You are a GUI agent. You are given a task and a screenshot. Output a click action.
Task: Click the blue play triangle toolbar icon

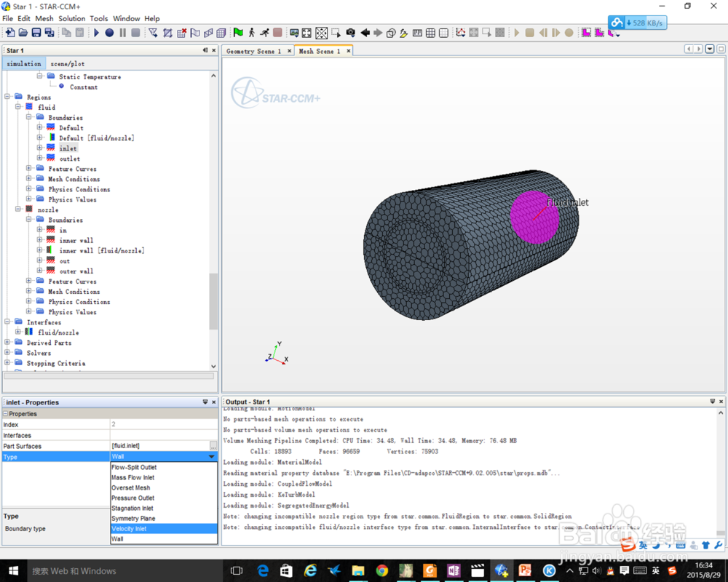point(97,33)
